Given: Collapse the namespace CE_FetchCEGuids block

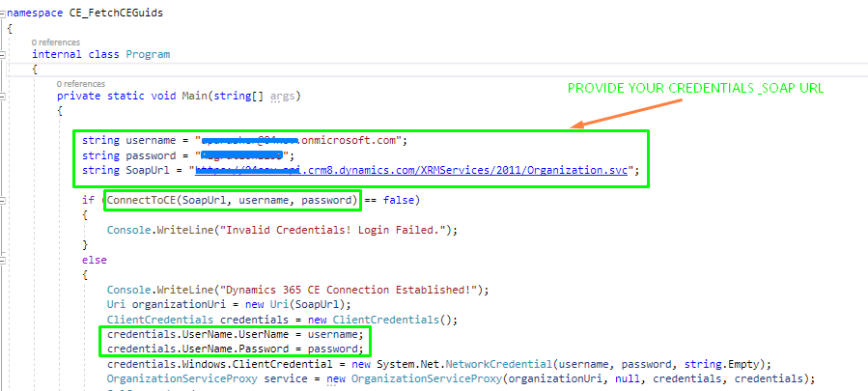Looking at the screenshot, I should click(x=4, y=14).
